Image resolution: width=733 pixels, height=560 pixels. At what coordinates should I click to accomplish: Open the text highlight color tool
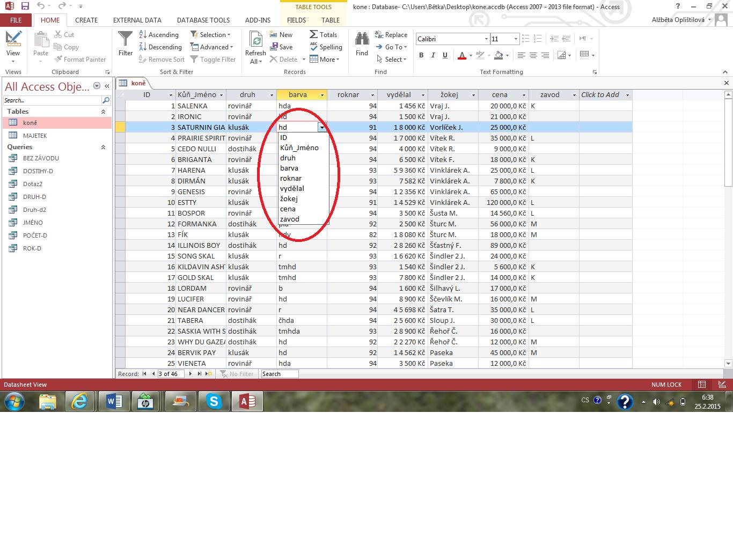[x=480, y=55]
